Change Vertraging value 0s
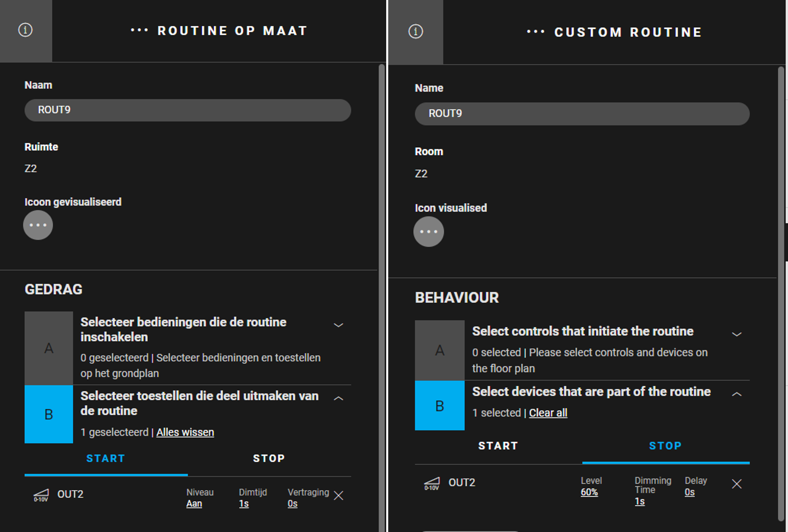Viewport: 788px width, 532px height. (293, 504)
